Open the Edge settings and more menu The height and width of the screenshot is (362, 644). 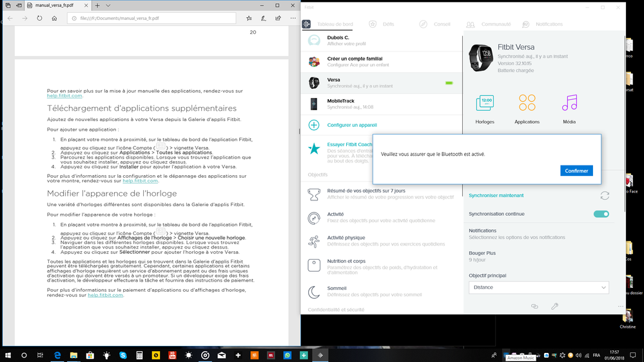point(293,18)
